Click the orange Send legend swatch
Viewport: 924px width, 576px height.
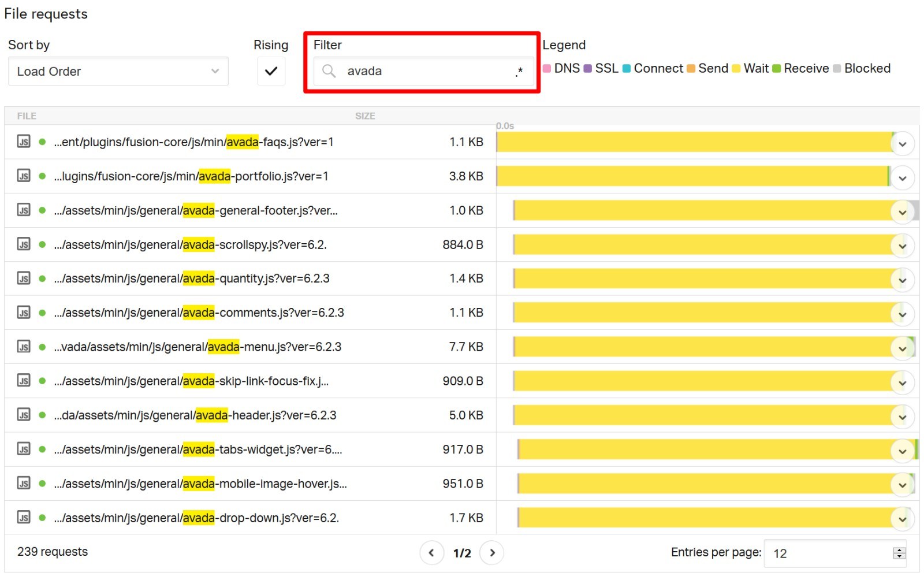[691, 68]
